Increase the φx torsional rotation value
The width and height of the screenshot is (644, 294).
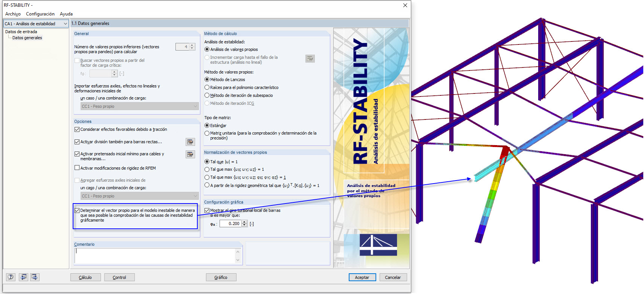click(244, 222)
